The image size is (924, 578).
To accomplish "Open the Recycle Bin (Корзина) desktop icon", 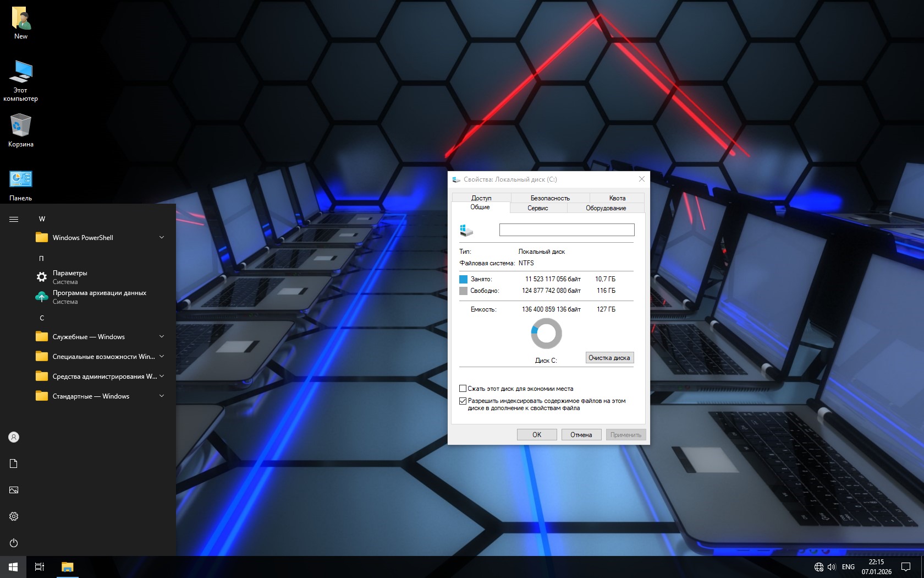I will [20, 130].
